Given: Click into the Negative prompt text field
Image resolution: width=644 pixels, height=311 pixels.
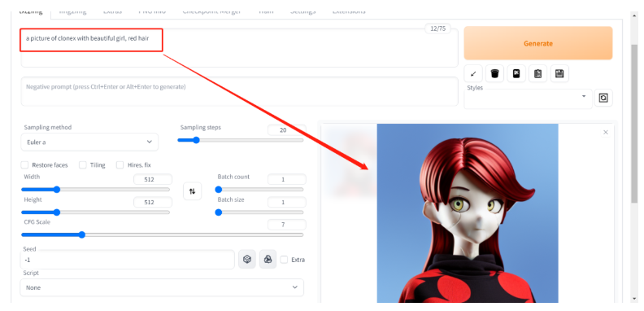Looking at the screenshot, I should click(x=239, y=91).
